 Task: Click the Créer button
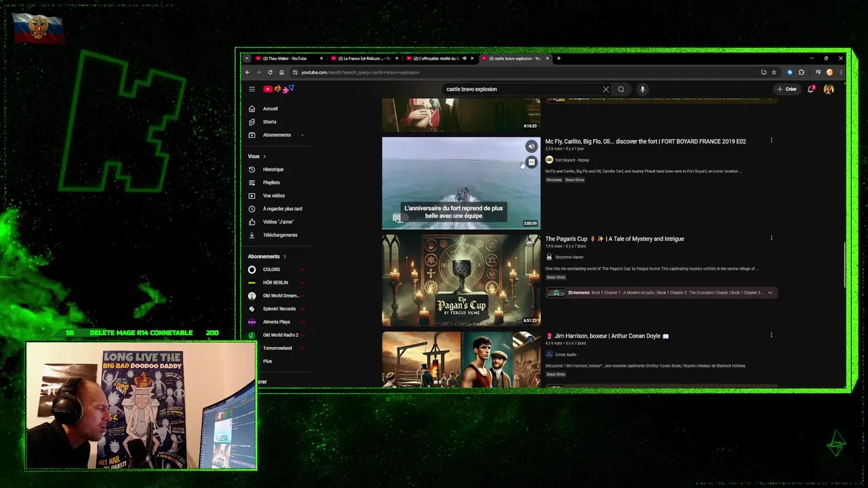coord(787,89)
